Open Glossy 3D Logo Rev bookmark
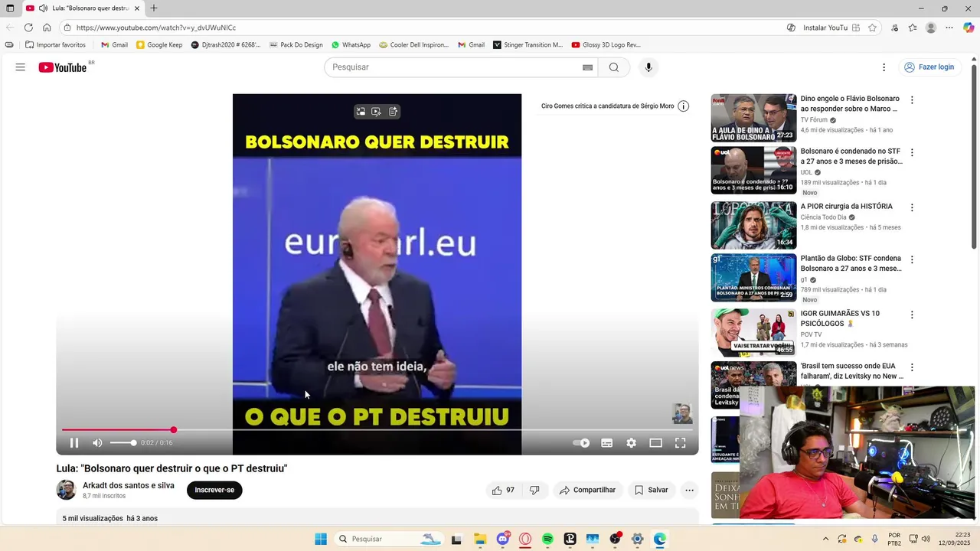 click(x=606, y=45)
